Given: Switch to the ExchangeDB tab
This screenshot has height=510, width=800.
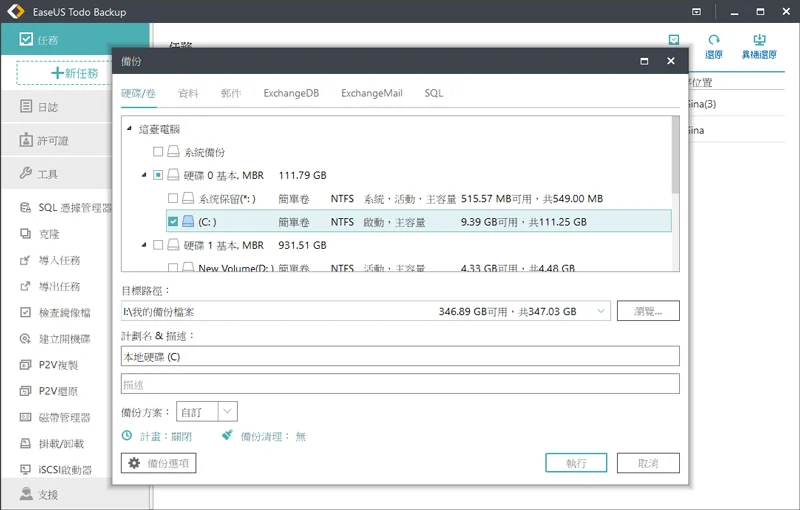Looking at the screenshot, I should [x=291, y=93].
